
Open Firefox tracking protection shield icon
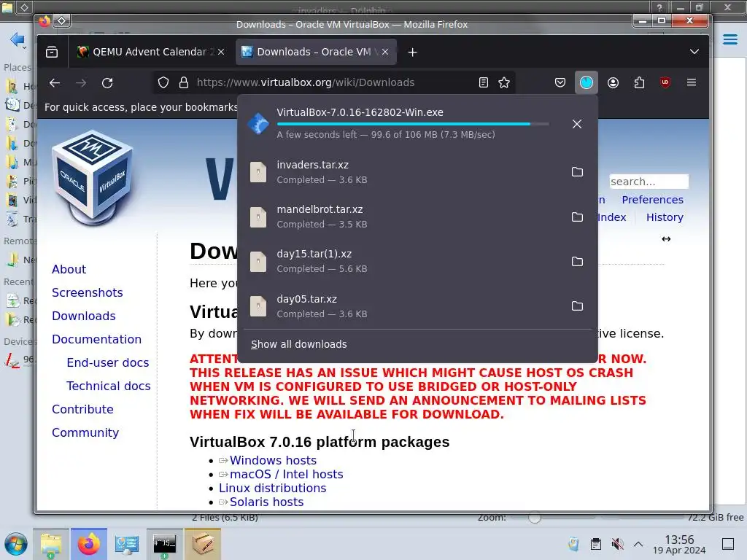pyautogui.click(x=163, y=83)
